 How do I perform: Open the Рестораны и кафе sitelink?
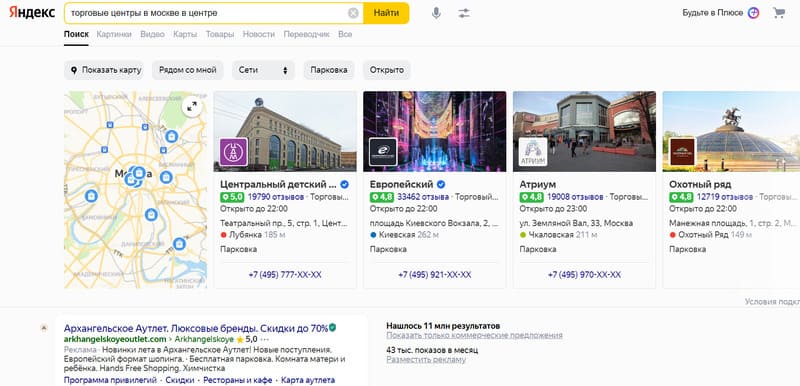click(x=238, y=380)
